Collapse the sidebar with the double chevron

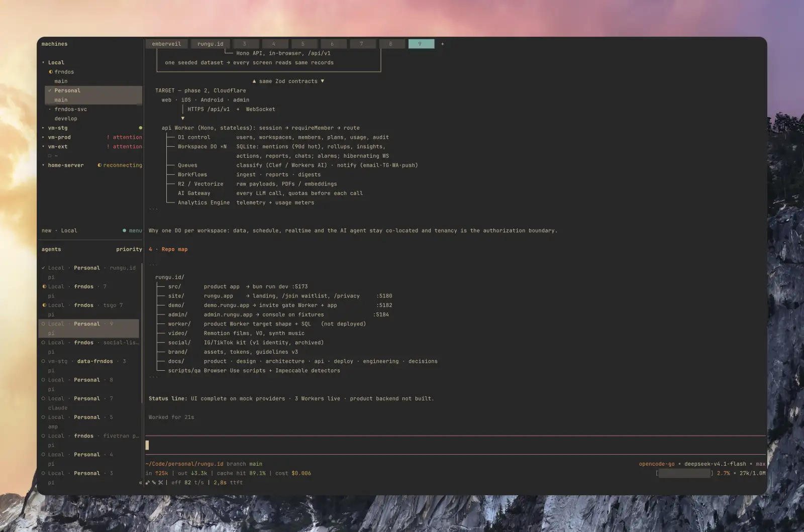[141, 483]
